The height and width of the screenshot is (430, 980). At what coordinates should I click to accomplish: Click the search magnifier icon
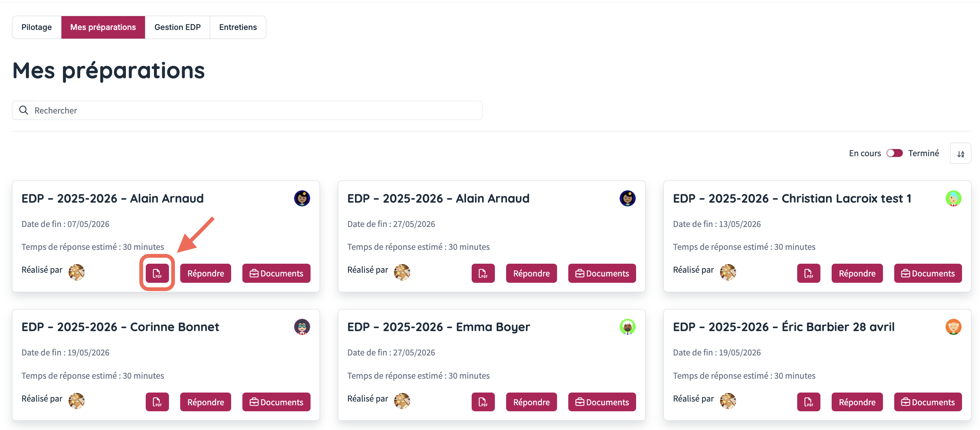(x=24, y=110)
